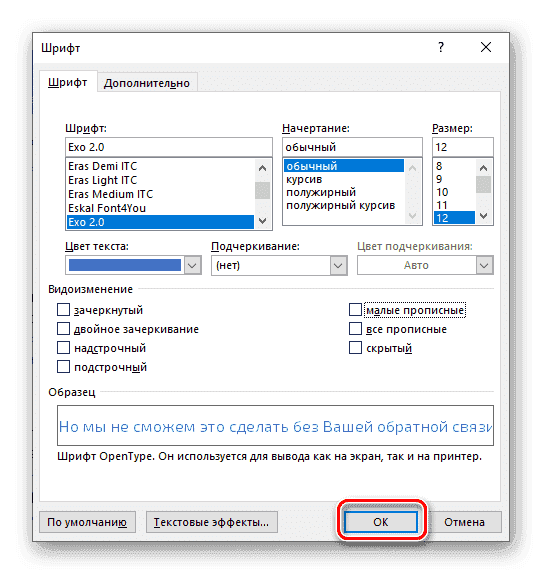542x574 pixels.
Task: Select font size 11
Action: [454, 205]
